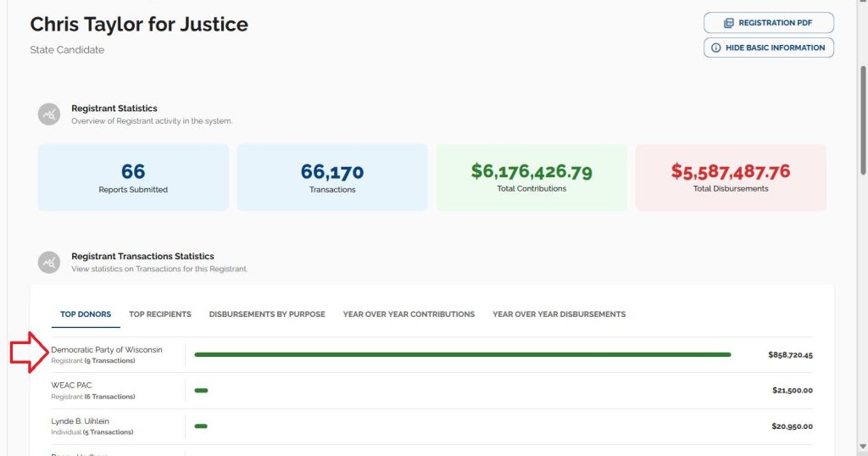Click the Registrant Statistics chart icon
Image resolution: width=868 pixels, height=456 pixels.
point(49,114)
